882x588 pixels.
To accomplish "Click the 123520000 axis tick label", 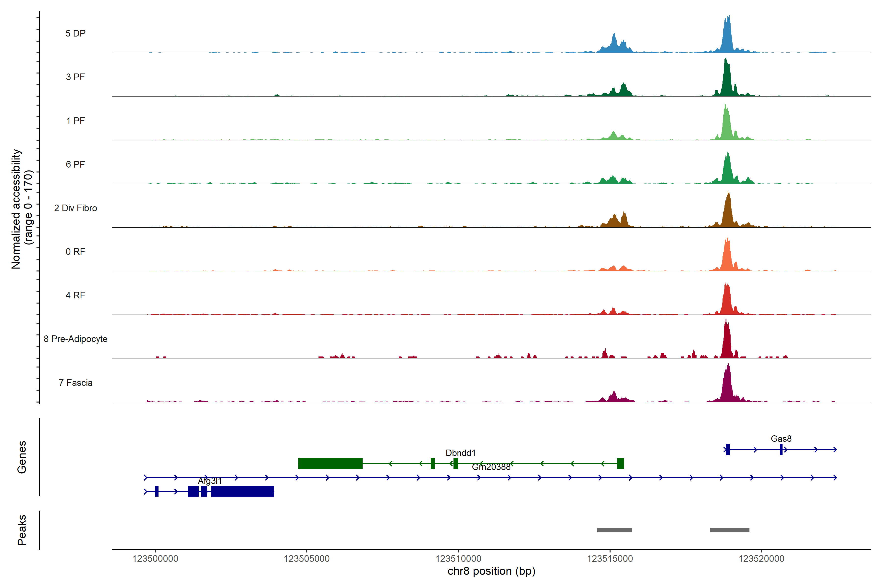I will tap(761, 558).
